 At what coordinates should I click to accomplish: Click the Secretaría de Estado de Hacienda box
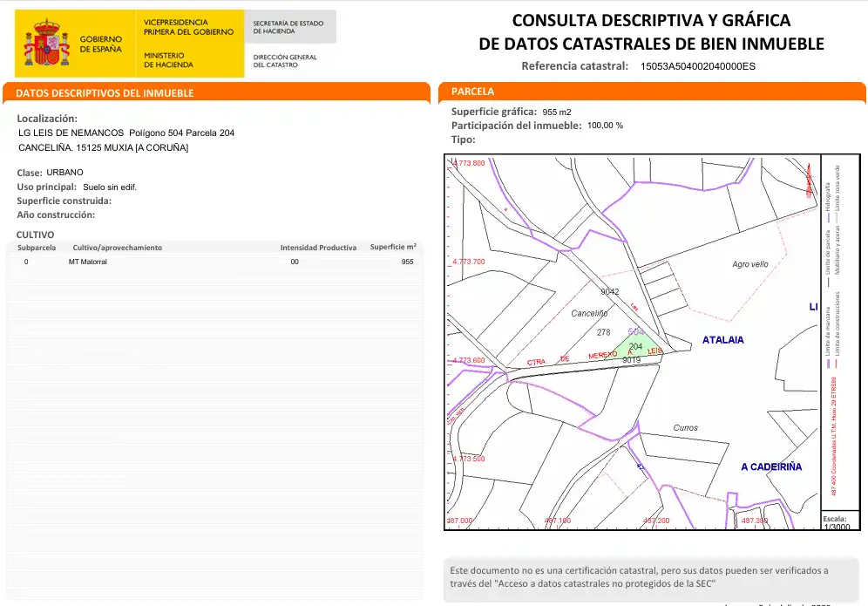(x=290, y=26)
